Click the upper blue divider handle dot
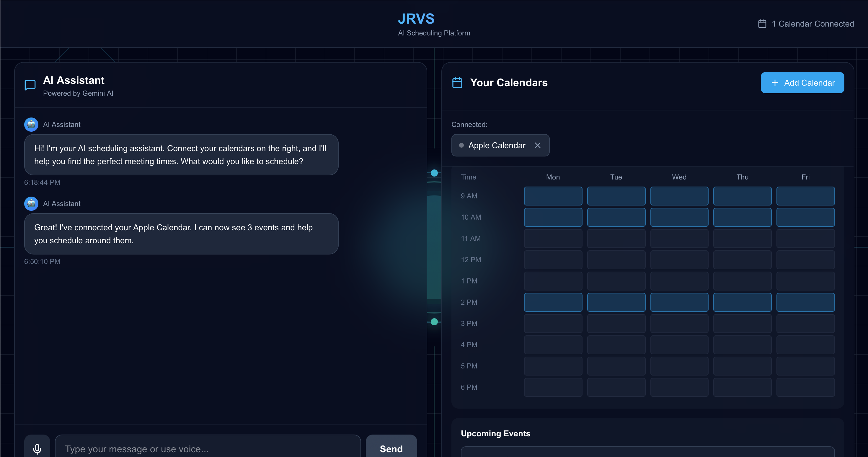Viewport: 868px width, 457px height. pos(434,173)
